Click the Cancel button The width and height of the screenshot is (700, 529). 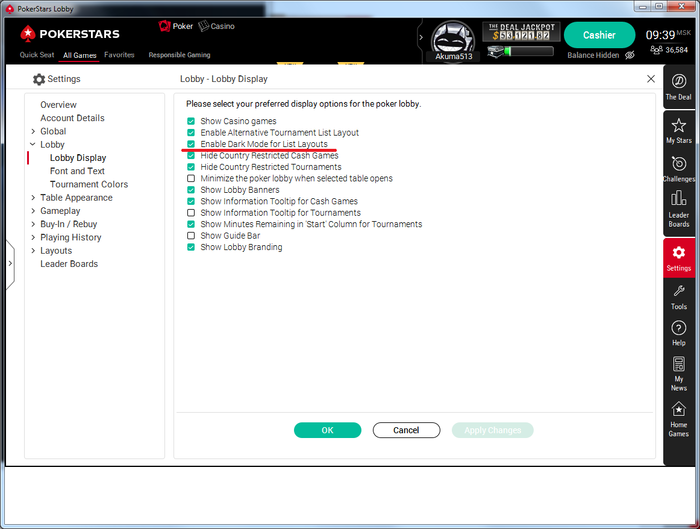406,430
